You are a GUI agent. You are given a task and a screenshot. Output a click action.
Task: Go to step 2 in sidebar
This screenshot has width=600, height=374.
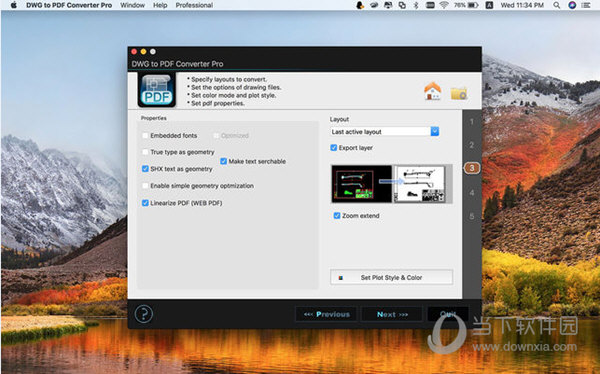pos(472,145)
